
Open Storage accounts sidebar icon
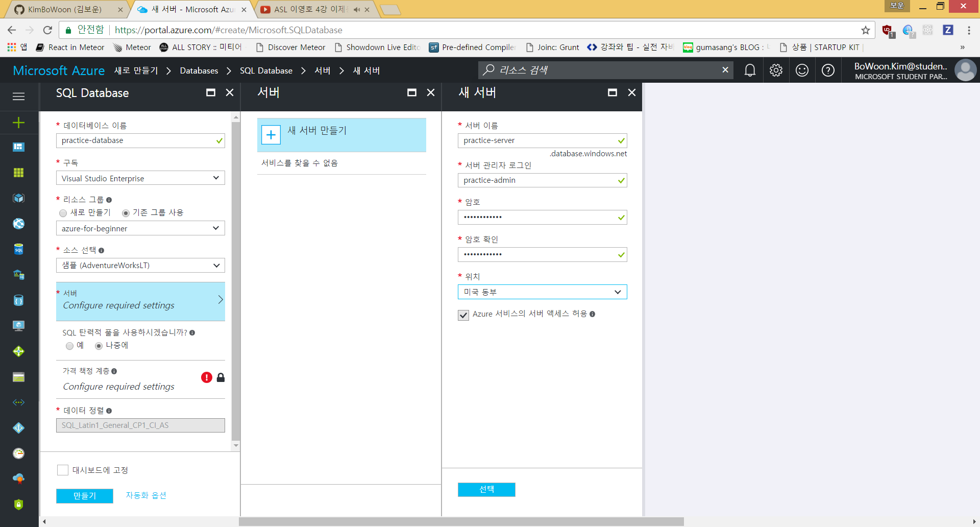pos(19,377)
